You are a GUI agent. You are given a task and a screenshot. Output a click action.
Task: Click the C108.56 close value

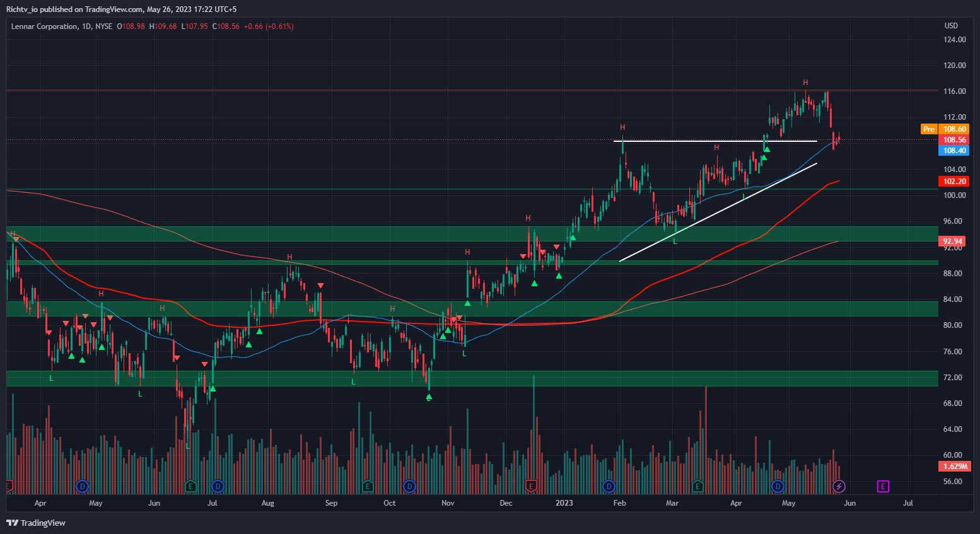click(226, 26)
